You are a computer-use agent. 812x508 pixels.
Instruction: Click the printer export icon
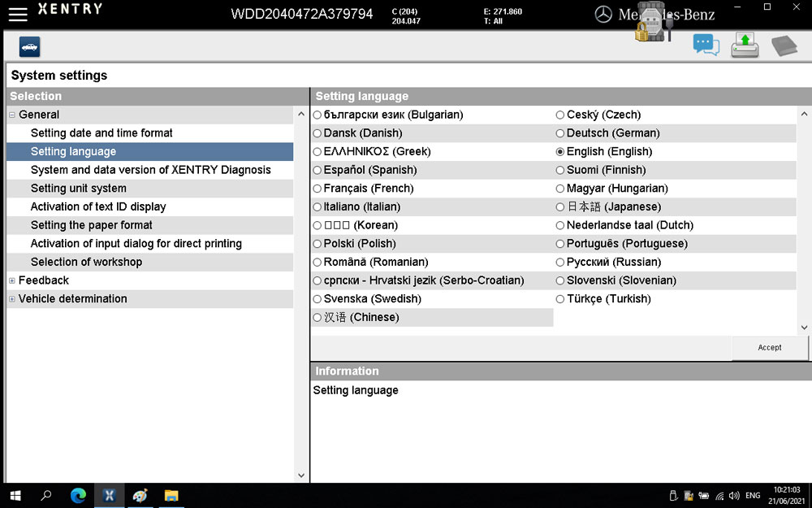(x=745, y=45)
